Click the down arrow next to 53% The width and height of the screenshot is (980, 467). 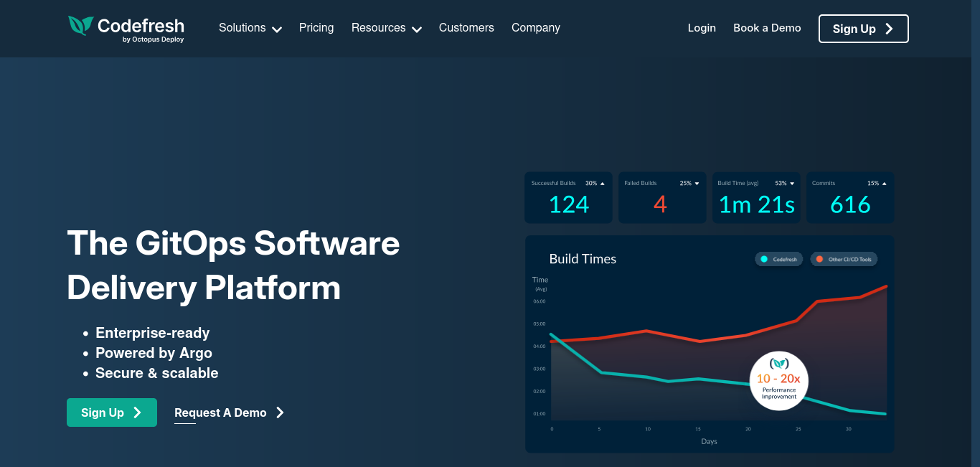[x=792, y=184]
